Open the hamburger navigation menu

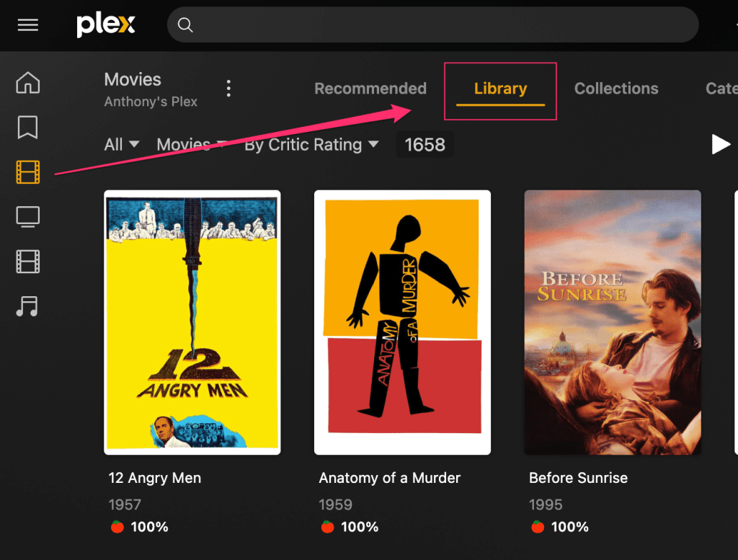28,25
